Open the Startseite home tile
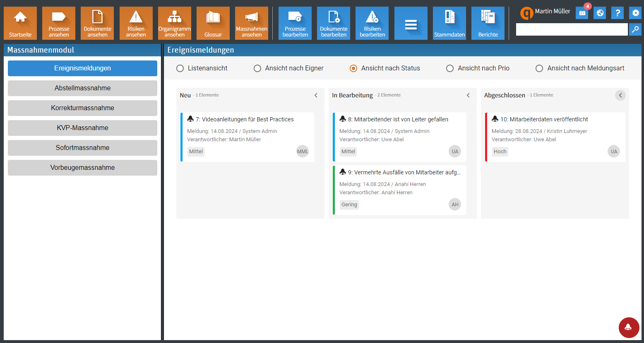 (20, 23)
